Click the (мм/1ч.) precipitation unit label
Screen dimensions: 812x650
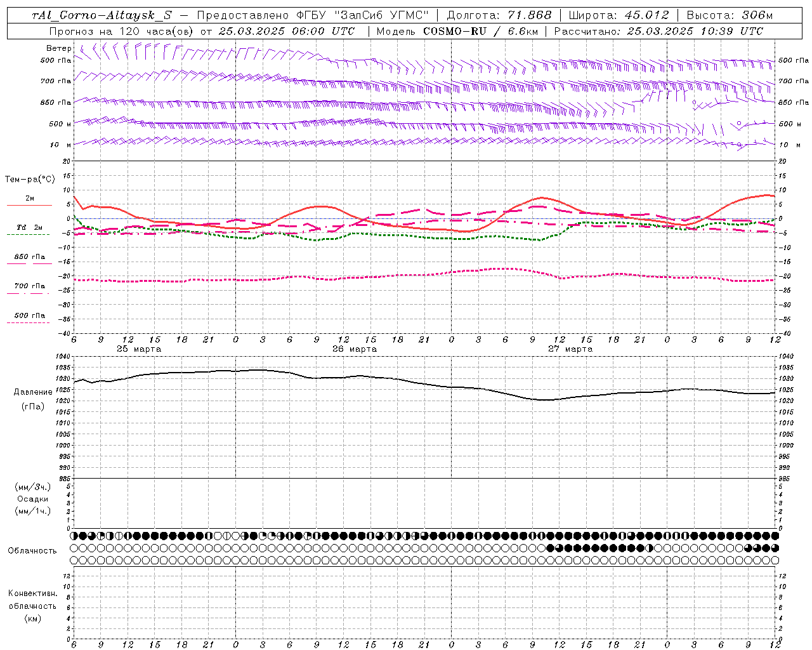(33, 511)
